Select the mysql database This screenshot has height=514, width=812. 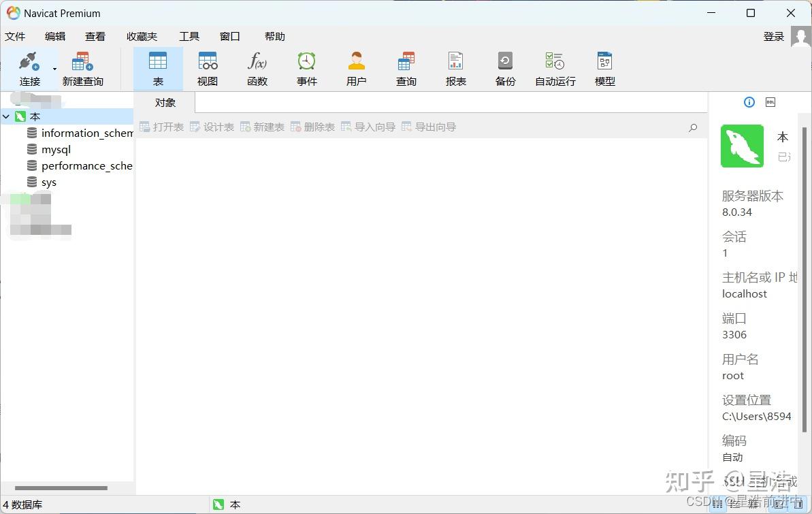(x=56, y=150)
